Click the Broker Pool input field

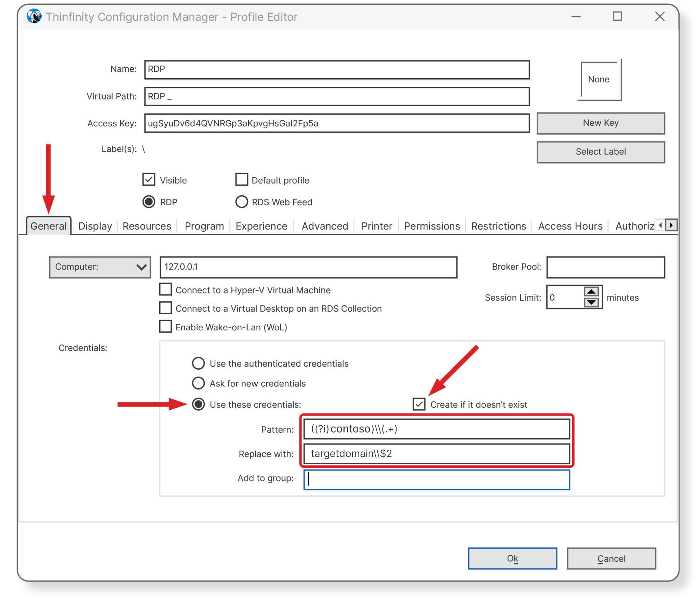(x=606, y=267)
